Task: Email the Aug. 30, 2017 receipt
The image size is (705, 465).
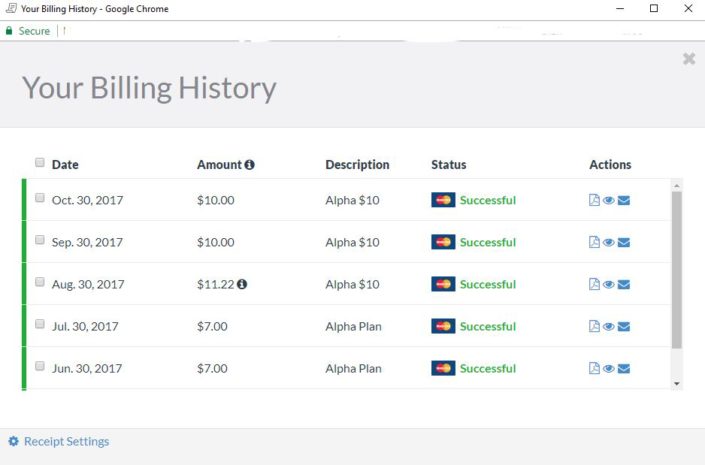Action: coord(624,285)
